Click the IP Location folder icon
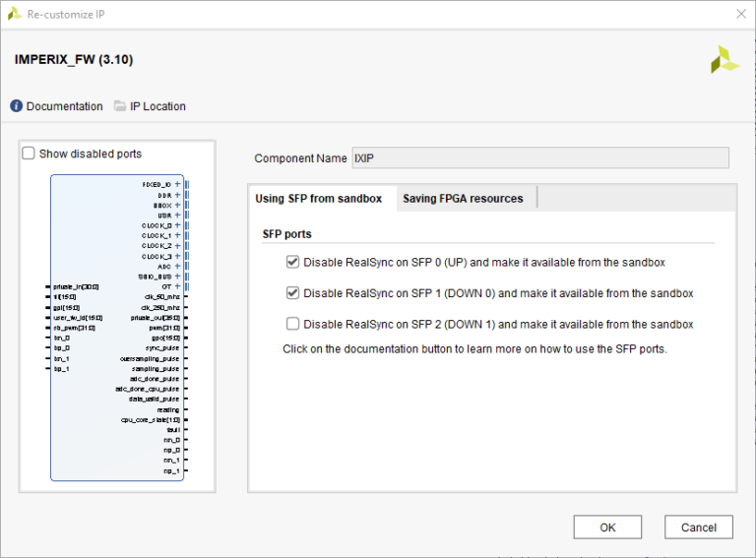756x558 pixels. tap(120, 106)
